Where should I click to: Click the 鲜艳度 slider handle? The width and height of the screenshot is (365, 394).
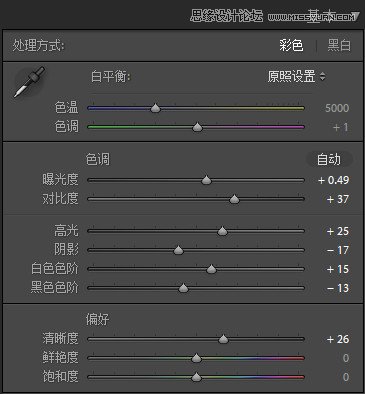[x=197, y=358]
